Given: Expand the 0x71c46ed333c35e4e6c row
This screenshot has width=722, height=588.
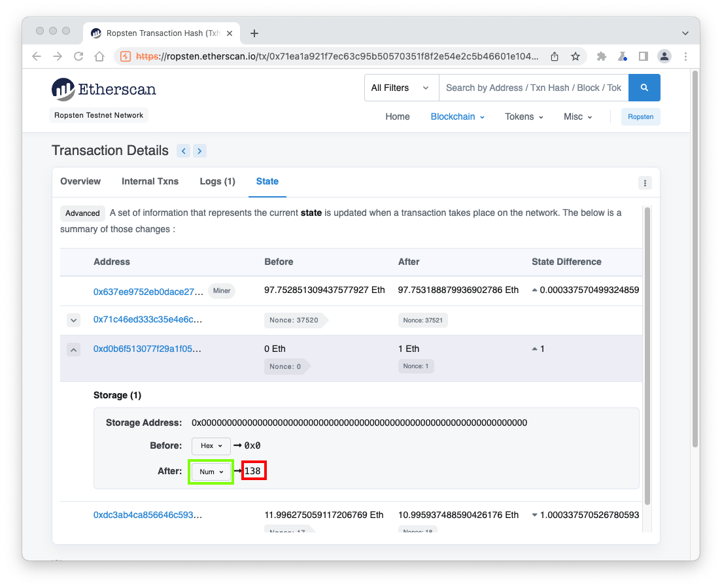Looking at the screenshot, I should [x=74, y=320].
